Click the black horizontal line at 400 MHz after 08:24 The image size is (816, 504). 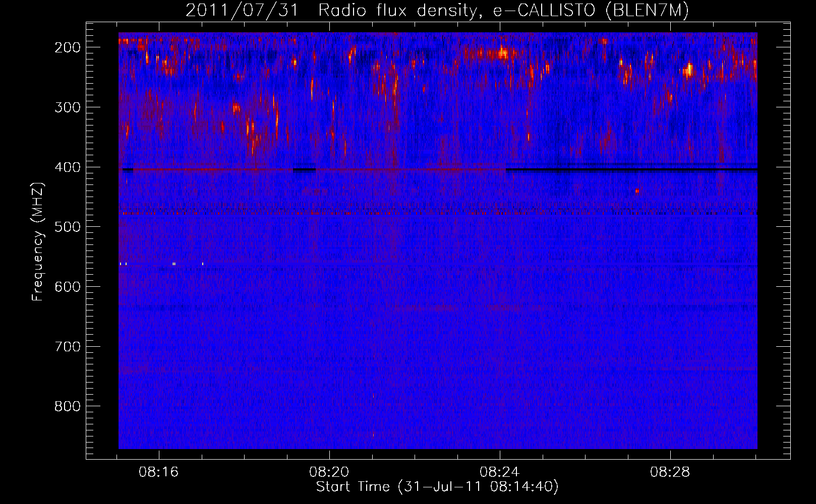coord(631,169)
